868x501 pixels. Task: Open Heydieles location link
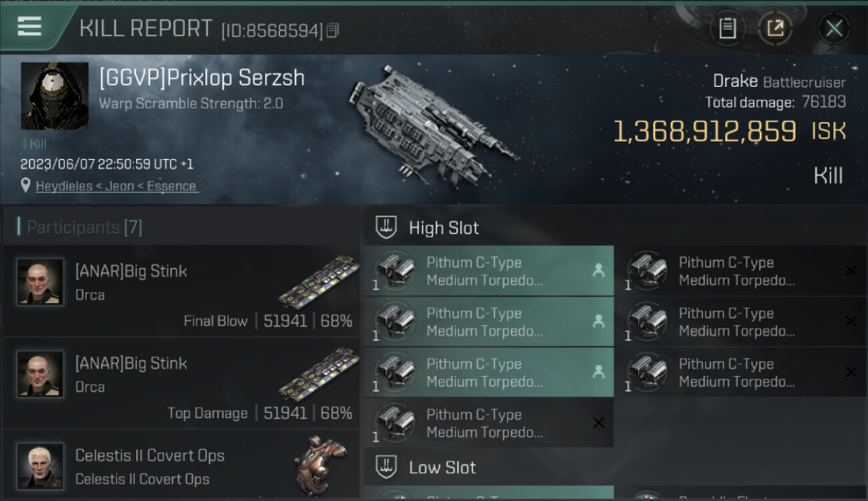pos(117,186)
